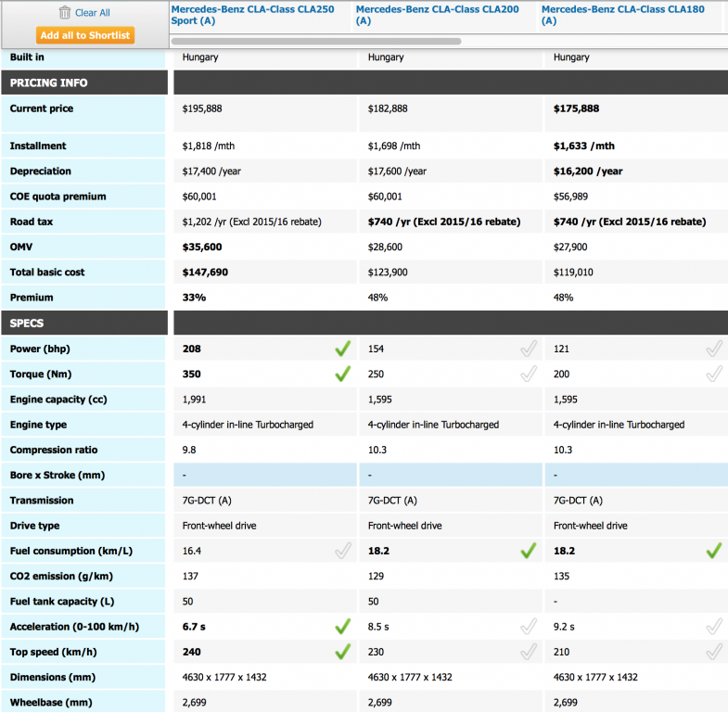Click green checkmark for CLA200 fuel consumption 18.2
This screenshot has width=728, height=712.
coord(529,551)
